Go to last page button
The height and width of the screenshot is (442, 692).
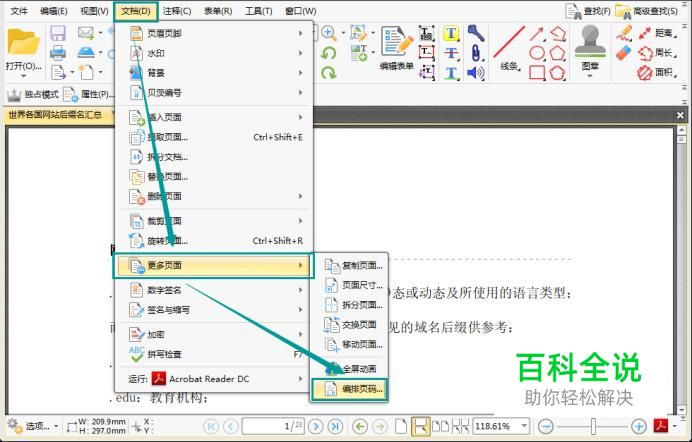pyautogui.click(x=335, y=426)
